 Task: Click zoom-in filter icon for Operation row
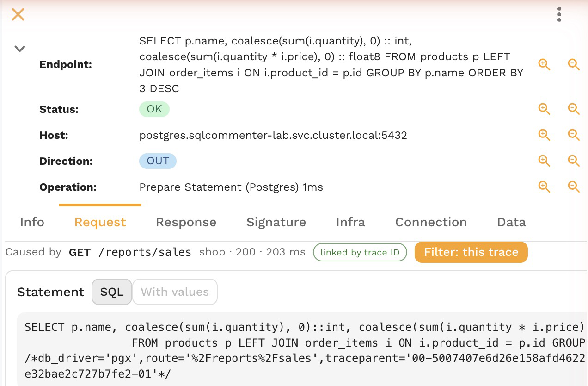point(545,187)
